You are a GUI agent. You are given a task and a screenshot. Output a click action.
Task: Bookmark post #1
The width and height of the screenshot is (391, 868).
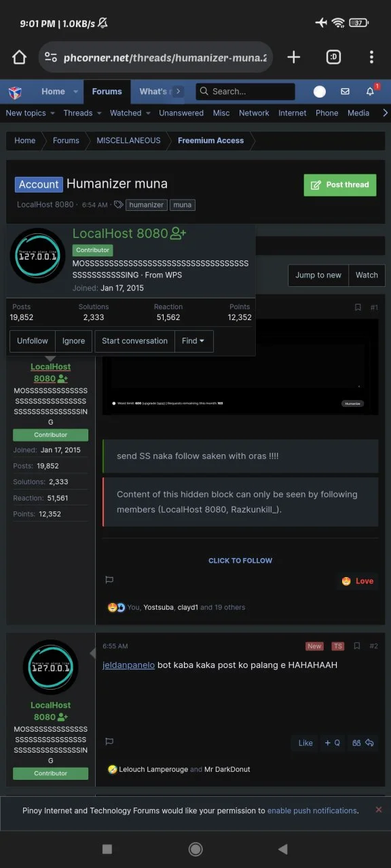pyautogui.click(x=358, y=307)
